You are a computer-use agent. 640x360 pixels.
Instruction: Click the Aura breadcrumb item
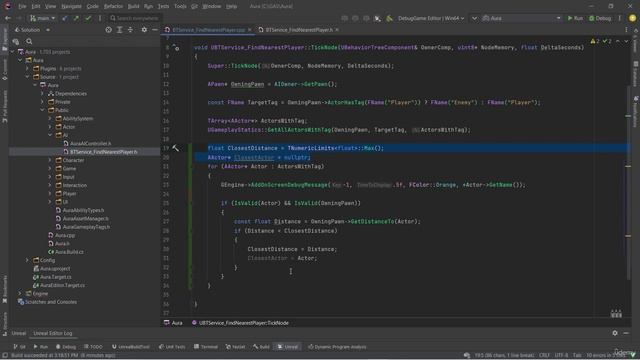(173, 323)
